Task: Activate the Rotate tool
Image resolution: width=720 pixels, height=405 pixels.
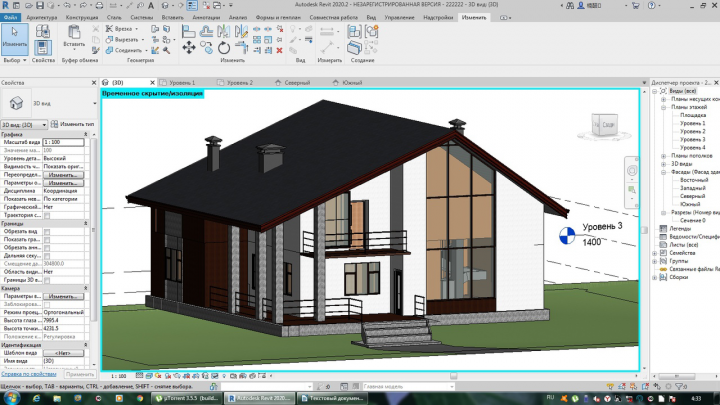Action: click(224, 48)
